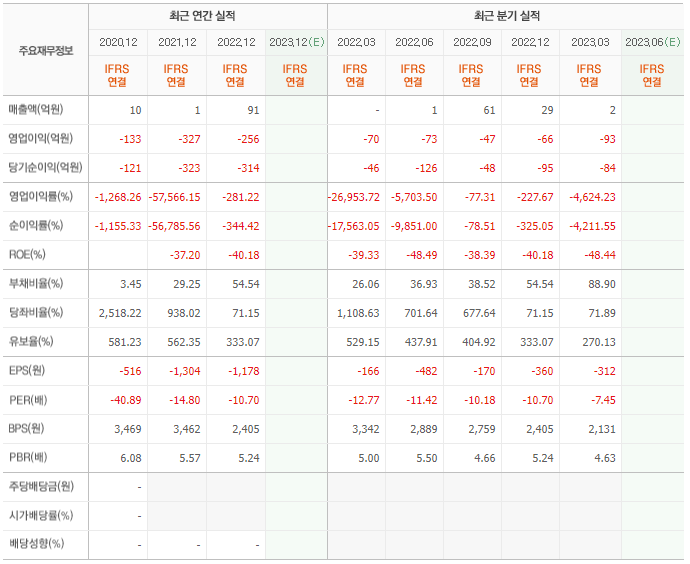This screenshot has height=564, width=690.
Task: Select BPS value 2,131
Action: pyautogui.click(x=602, y=429)
